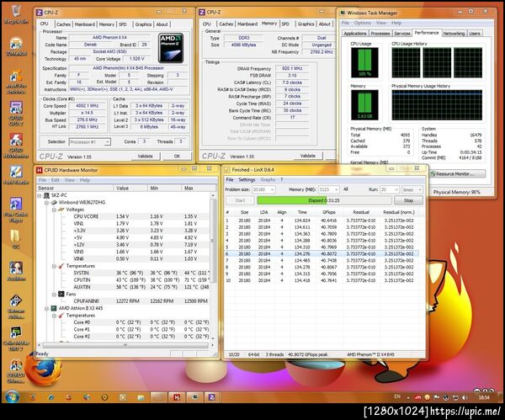Click the HWMonitor title bar icon
Screen dimensions: 505x420
coord(40,170)
